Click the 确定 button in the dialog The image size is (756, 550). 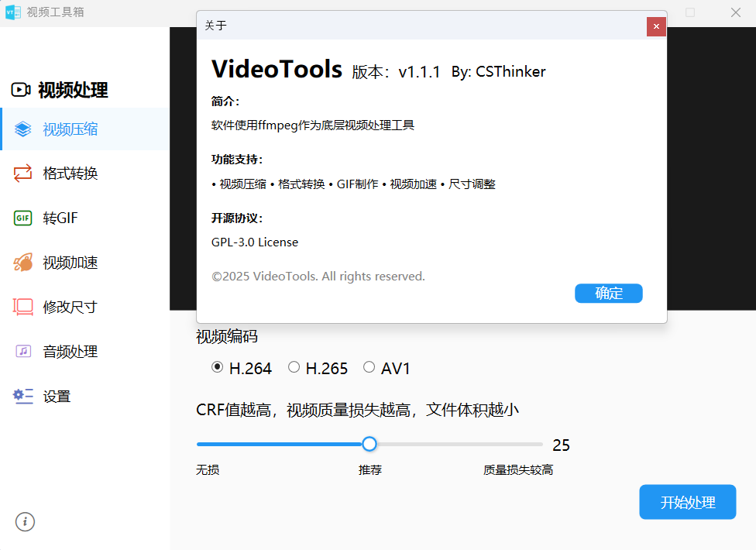pos(609,293)
